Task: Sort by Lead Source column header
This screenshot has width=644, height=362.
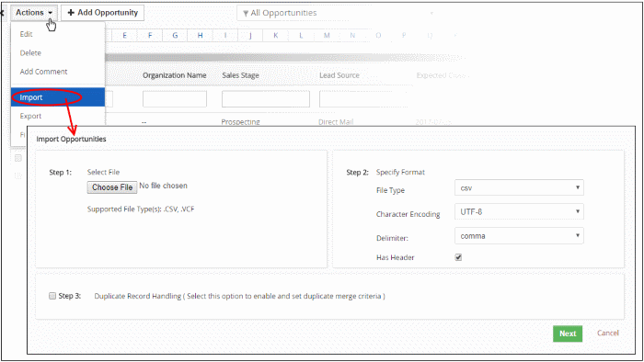Action: (339, 75)
